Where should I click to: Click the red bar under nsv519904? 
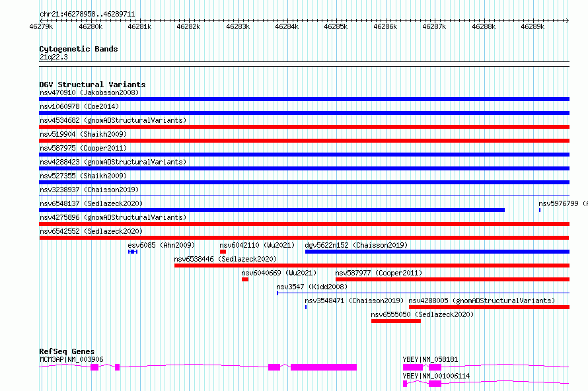(x=304, y=141)
